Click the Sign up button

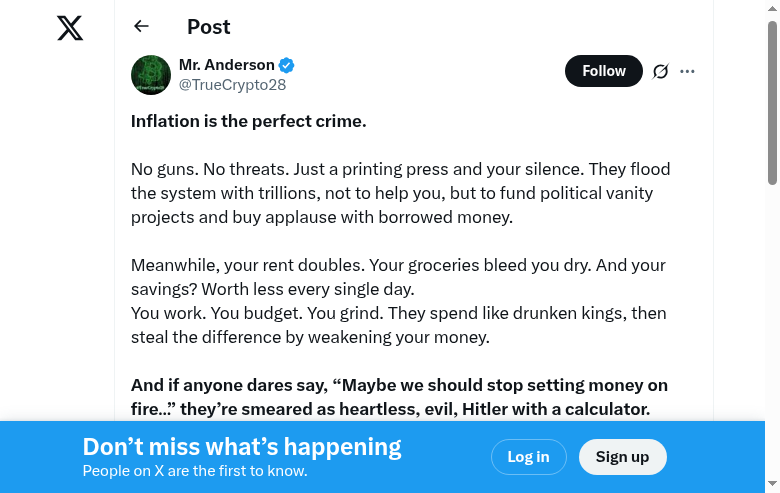tap(622, 457)
